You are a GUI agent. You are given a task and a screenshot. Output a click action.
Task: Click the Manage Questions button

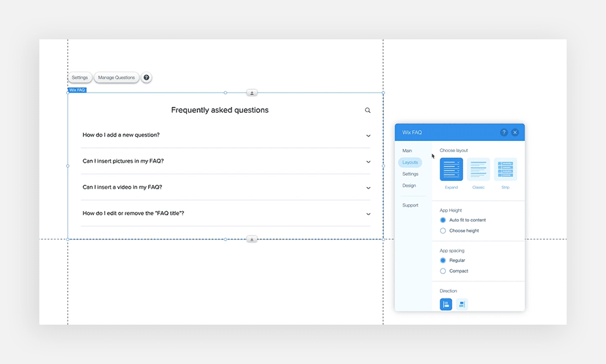point(116,77)
